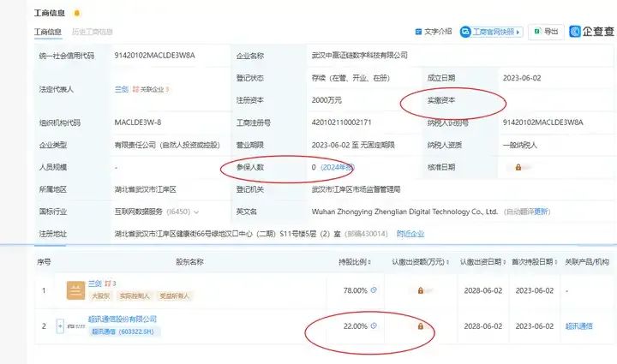Click the 受益所有人 tag
The height and width of the screenshot is (364, 617).
point(174,296)
